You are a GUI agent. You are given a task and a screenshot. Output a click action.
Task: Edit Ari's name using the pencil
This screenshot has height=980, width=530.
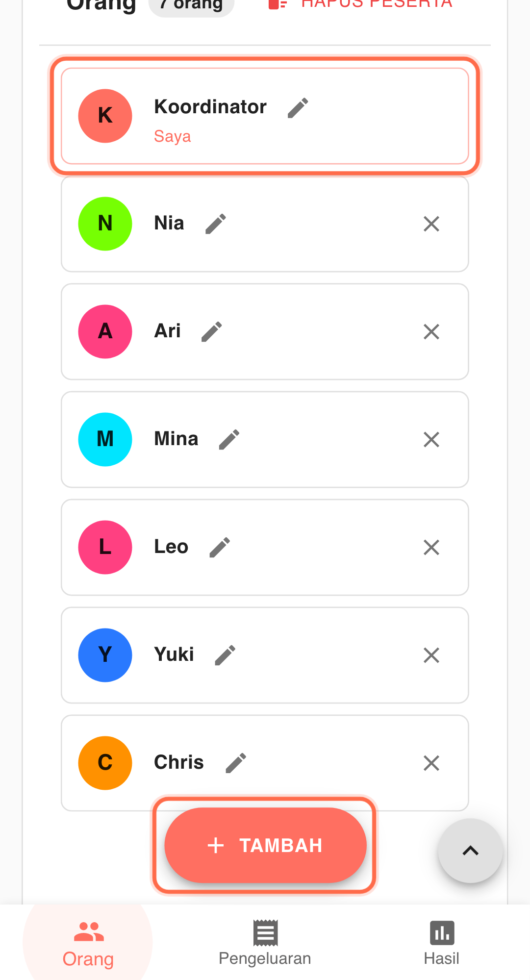point(212,332)
